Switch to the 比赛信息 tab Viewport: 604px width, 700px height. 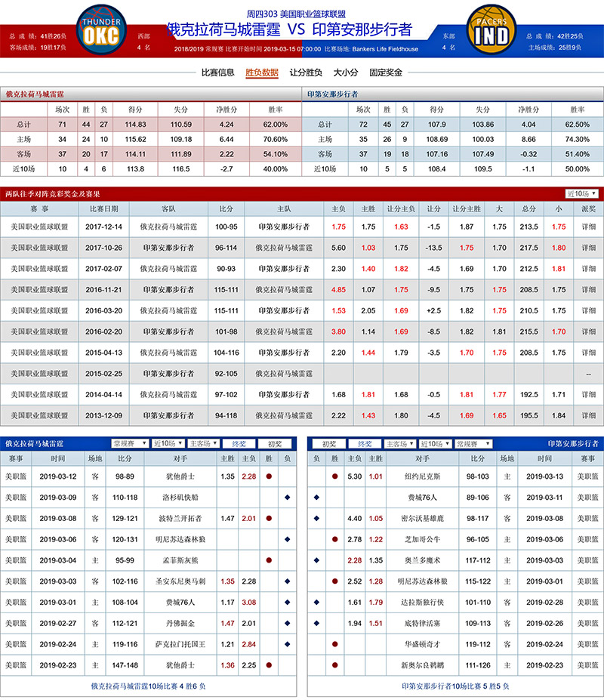(x=218, y=72)
